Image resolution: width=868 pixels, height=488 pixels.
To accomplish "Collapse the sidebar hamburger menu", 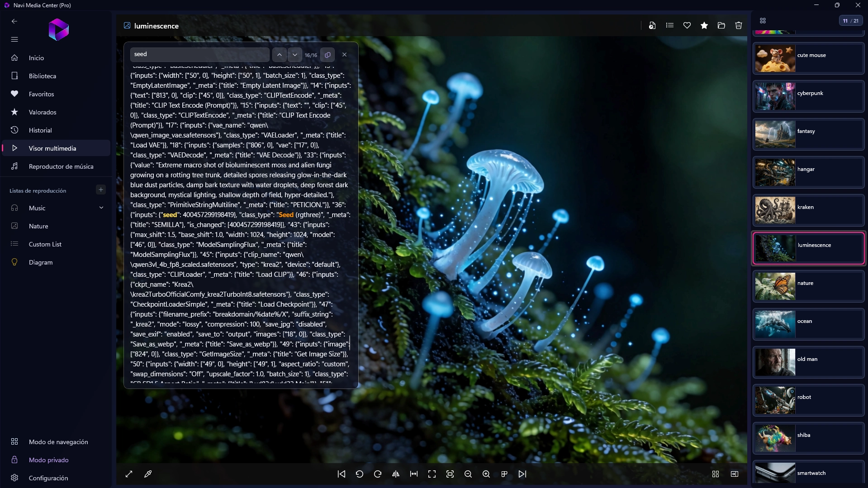I will pos(14,39).
